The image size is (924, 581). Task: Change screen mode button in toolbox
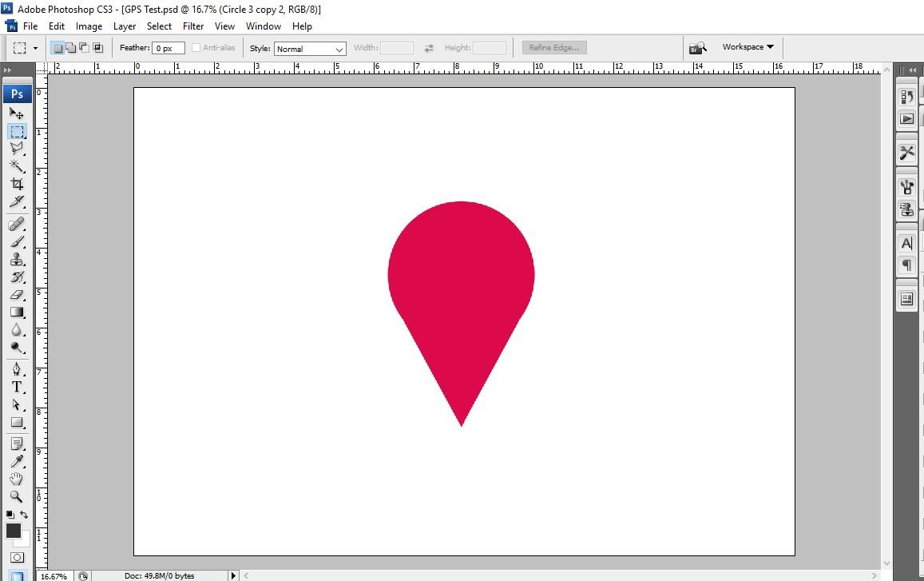coord(17,575)
